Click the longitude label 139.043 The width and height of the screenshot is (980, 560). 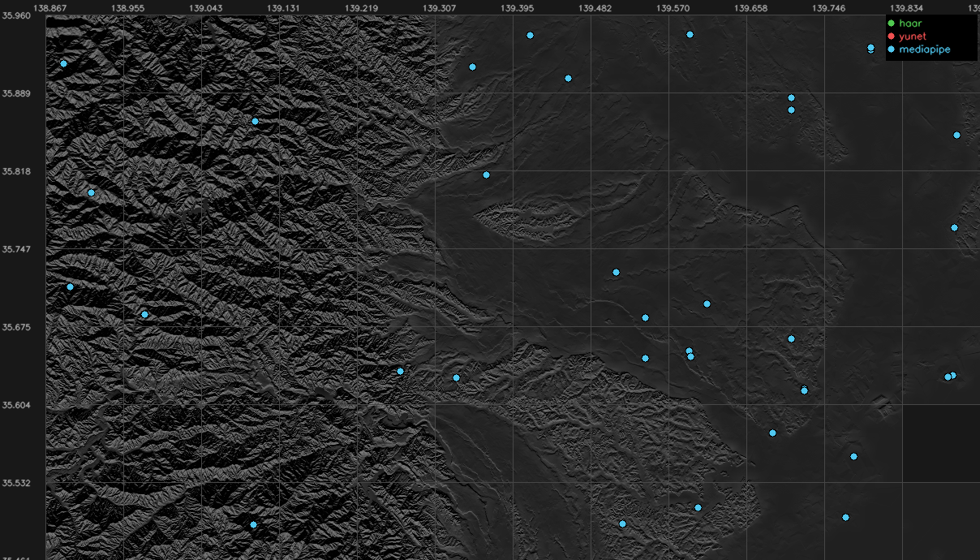[205, 8]
